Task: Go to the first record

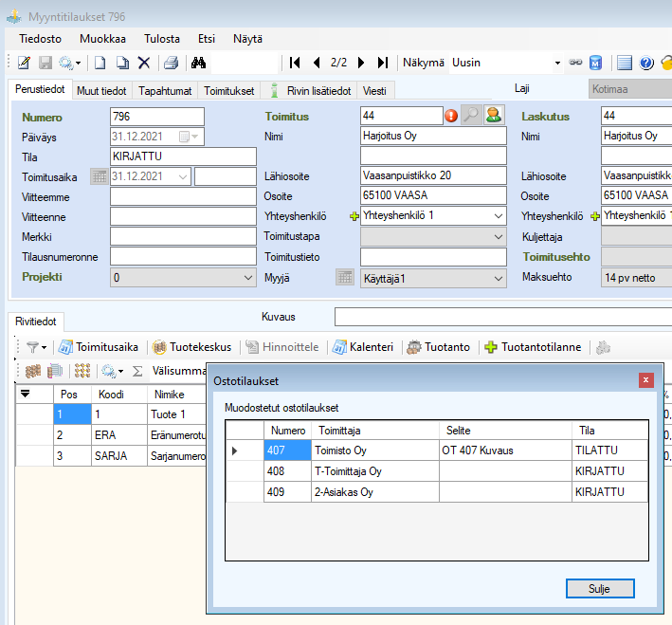Action: (295, 63)
